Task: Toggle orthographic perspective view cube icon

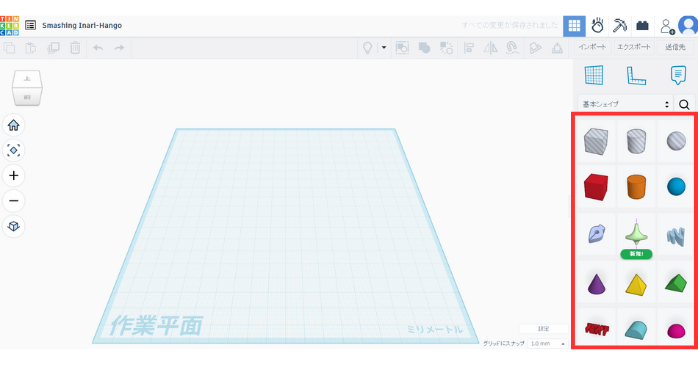Action: (x=13, y=226)
